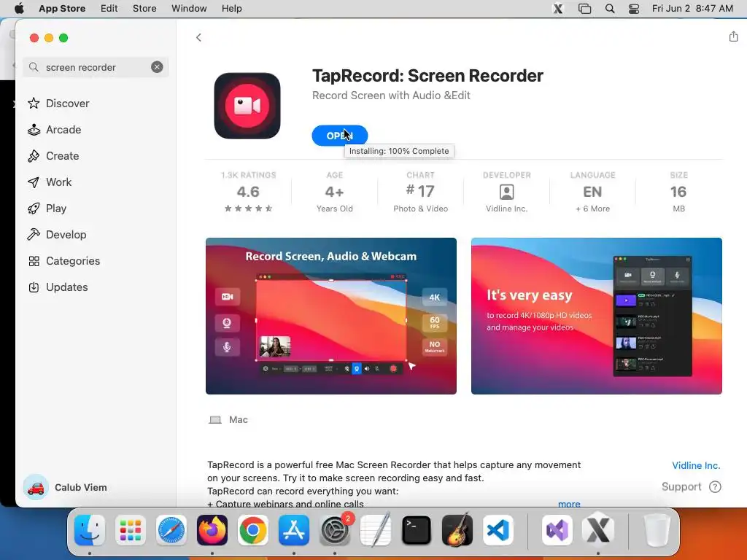Viewport: 747px width, 560px height.
Task: Click the EN language info
Action: point(592,192)
